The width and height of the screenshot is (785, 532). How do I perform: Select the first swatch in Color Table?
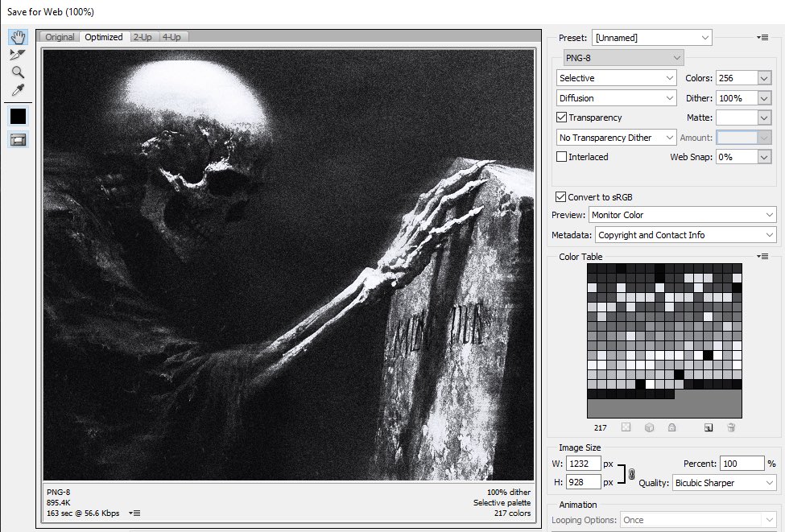(592, 268)
